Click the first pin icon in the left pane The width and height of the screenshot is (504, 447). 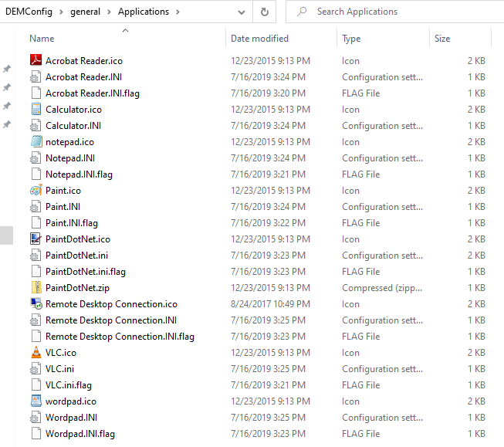click(x=7, y=69)
